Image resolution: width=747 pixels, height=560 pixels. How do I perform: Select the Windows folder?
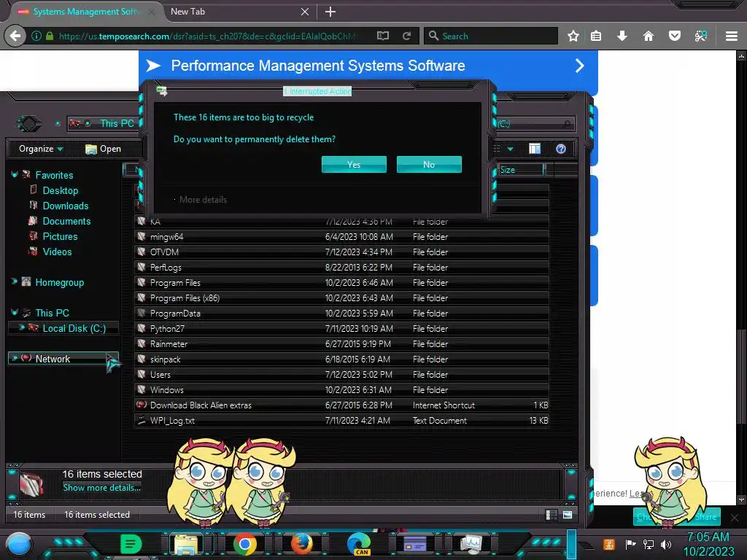tap(342, 389)
